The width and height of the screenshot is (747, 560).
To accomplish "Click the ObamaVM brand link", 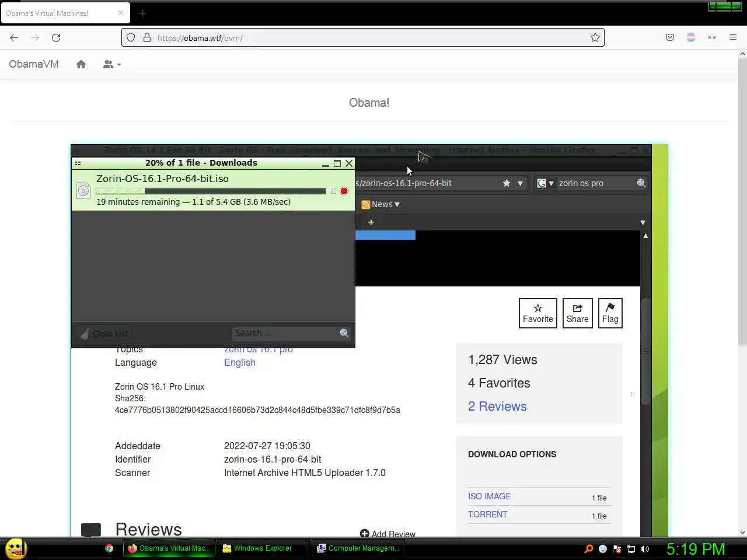I will tap(34, 64).
